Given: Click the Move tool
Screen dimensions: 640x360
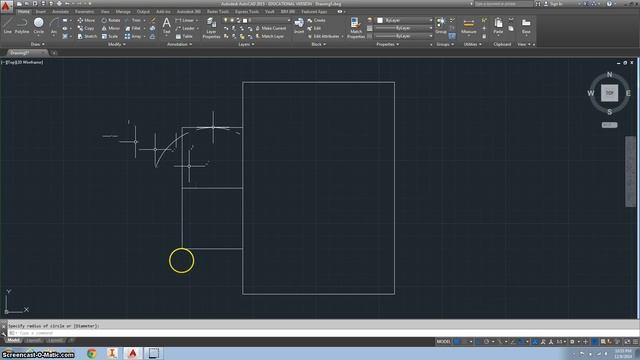Looking at the screenshot, I should 86,20.
